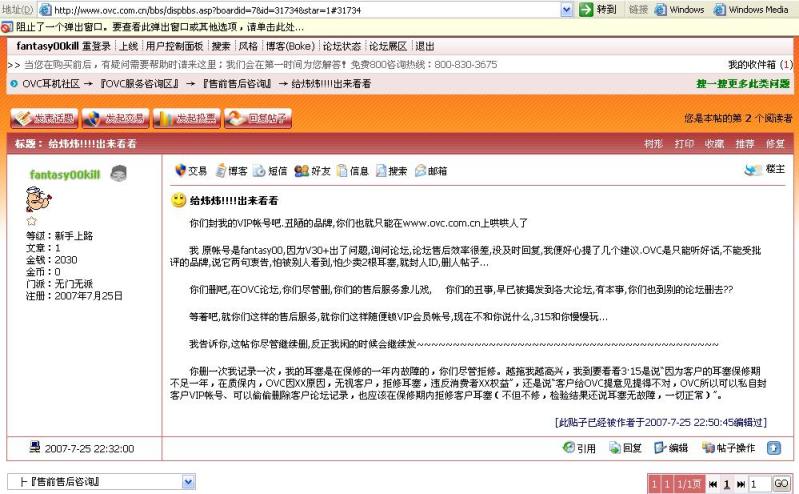This screenshot has height=494, width=799.
Task: Click 打印 in the title bar
Action: tap(684, 144)
